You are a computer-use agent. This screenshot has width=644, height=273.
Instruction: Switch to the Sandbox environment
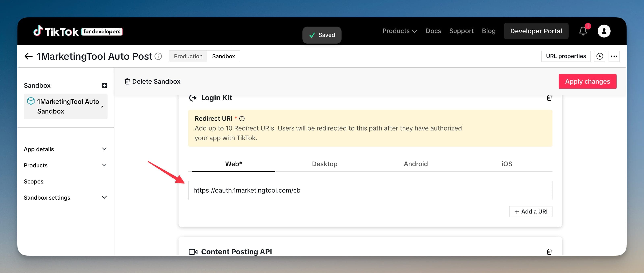[223, 56]
